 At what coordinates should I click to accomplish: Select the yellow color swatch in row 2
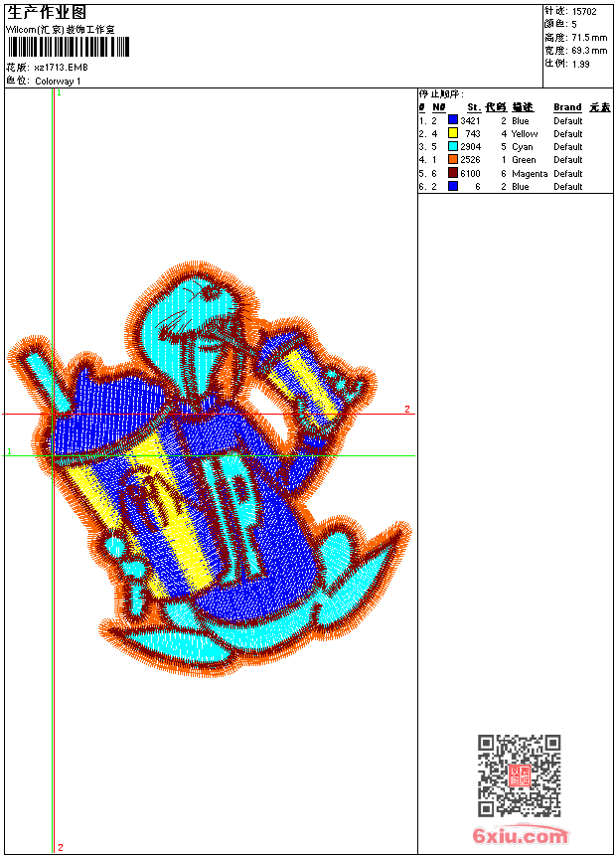[x=452, y=133]
